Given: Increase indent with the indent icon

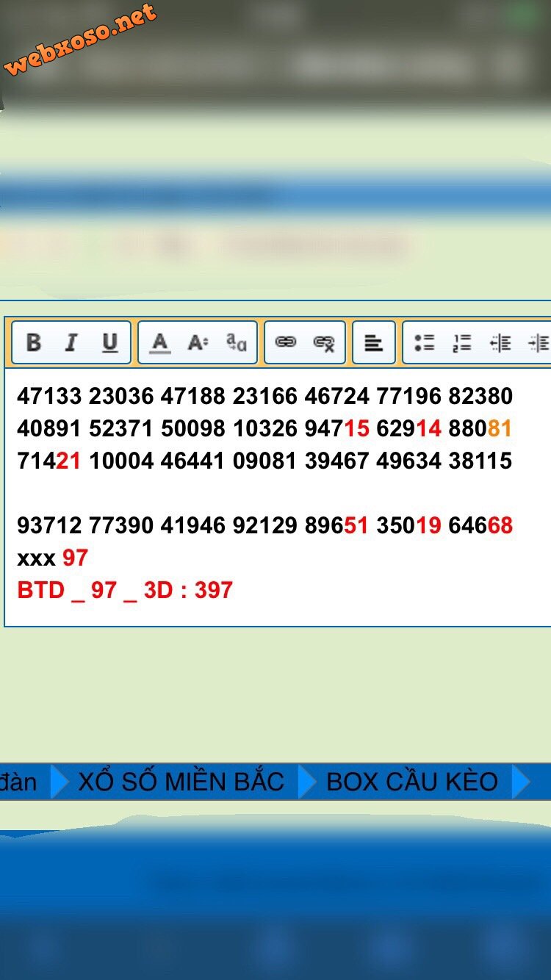Looking at the screenshot, I should pyautogui.click(x=539, y=342).
